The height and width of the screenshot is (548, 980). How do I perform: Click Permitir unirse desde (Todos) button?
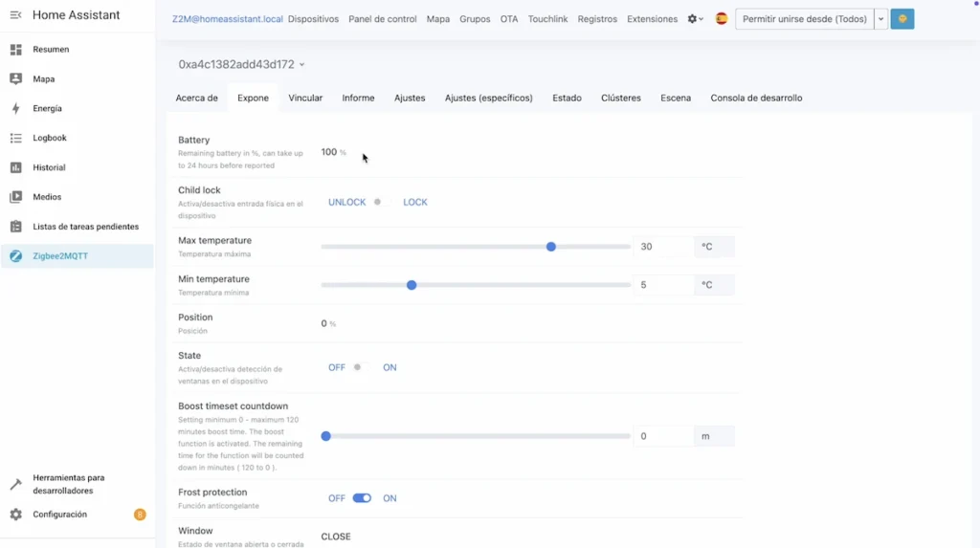pyautogui.click(x=804, y=19)
